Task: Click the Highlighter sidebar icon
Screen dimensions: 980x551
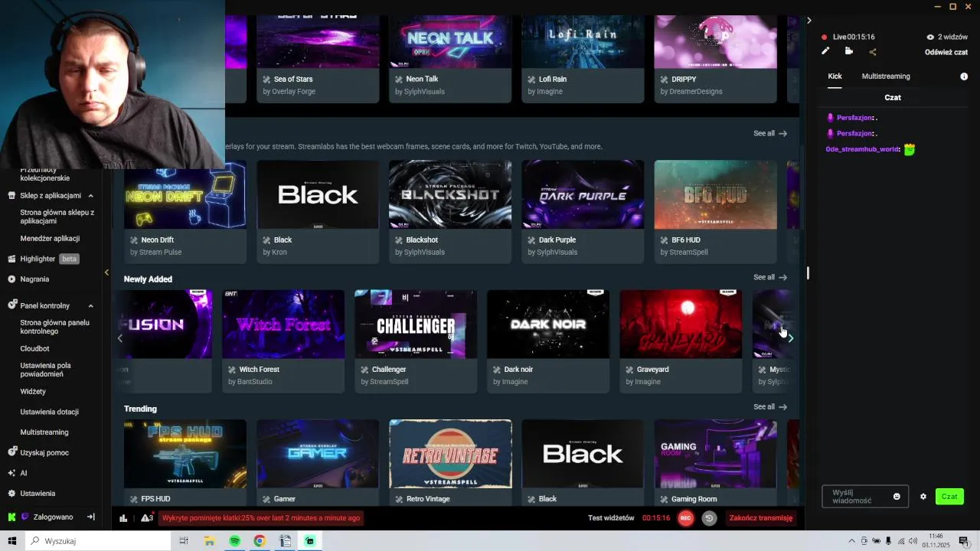Action: point(11,259)
